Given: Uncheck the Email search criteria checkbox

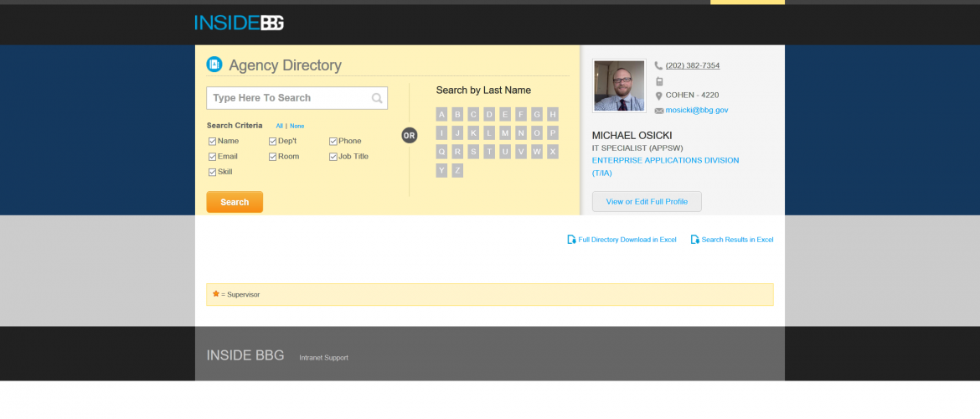Looking at the screenshot, I should click(x=213, y=157).
